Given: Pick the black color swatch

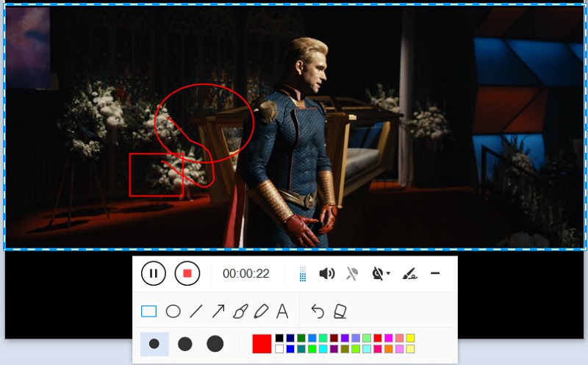Looking at the screenshot, I should [x=279, y=338].
